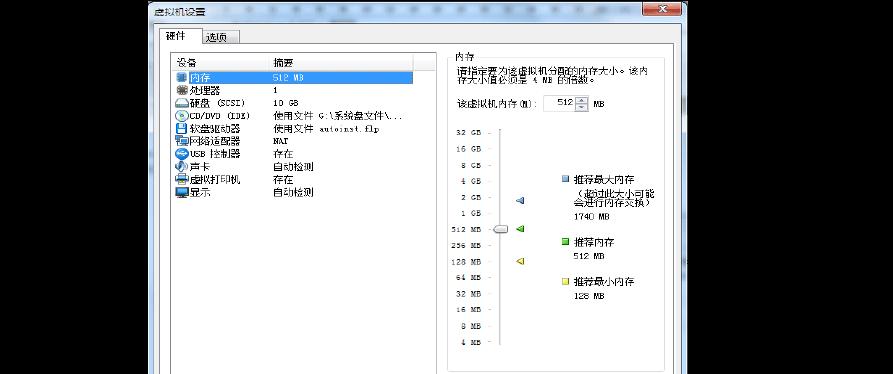The height and width of the screenshot is (374, 893).
Task: Select the 软盘驱动器 floppy icon
Action: click(x=182, y=129)
